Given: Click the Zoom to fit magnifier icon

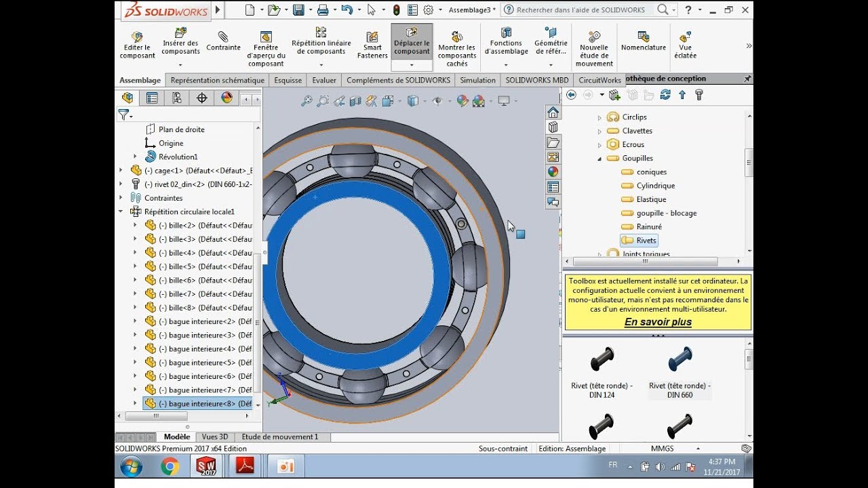Looking at the screenshot, I should [x=307, y=101].
